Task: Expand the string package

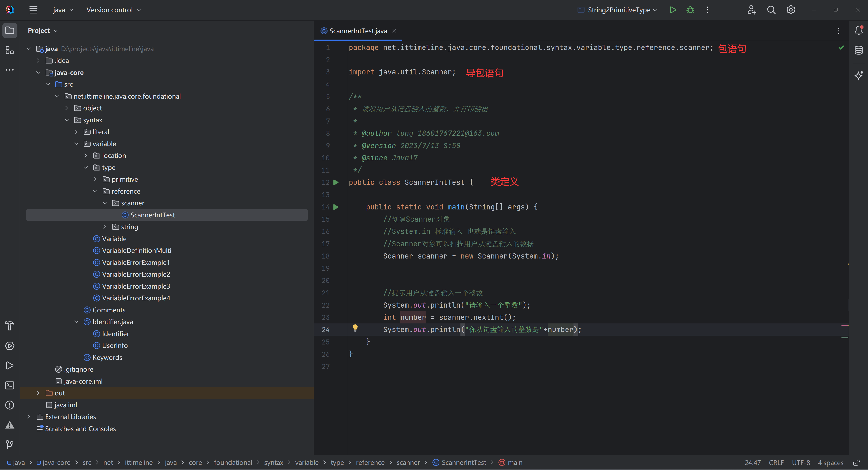Action: point(104,227)
